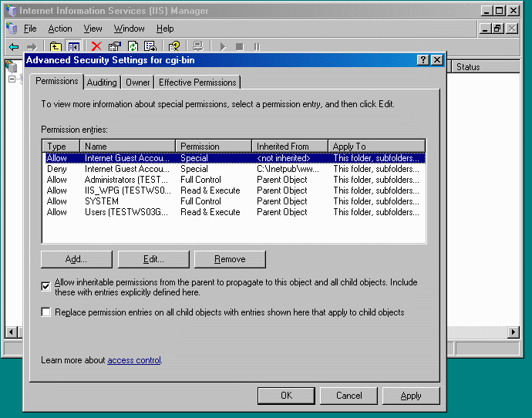Open the File menu

tap(30, 29)
